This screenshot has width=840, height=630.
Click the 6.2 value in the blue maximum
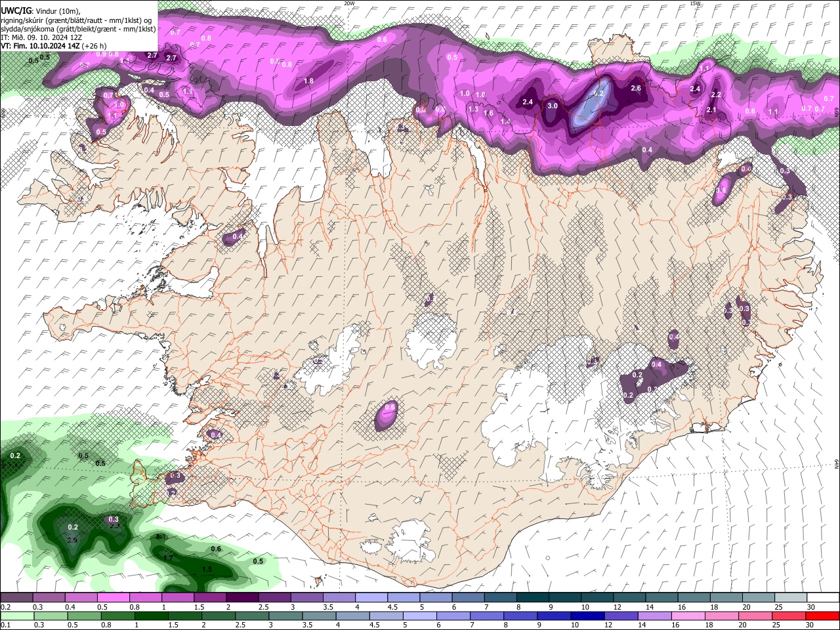pyautogui.click(x=598, y=93)
